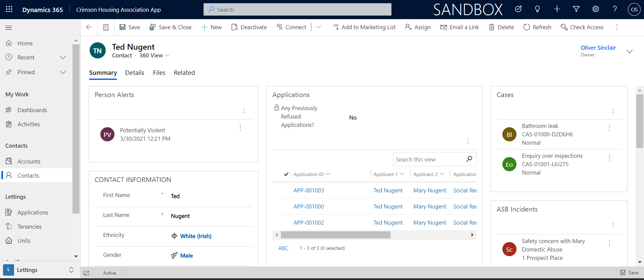
Task: Open the Lettings area switcher
Action: click(71, 270)
